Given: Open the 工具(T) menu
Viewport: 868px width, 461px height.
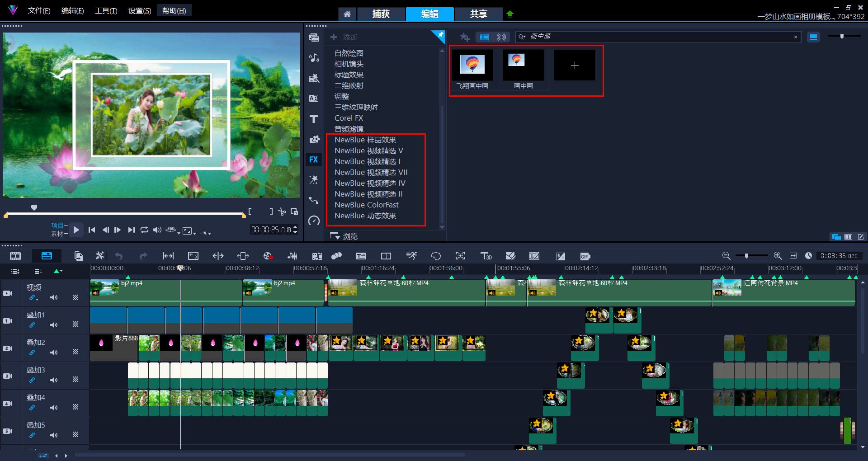Looking at the screenshot, I should [x=106, y=11].
